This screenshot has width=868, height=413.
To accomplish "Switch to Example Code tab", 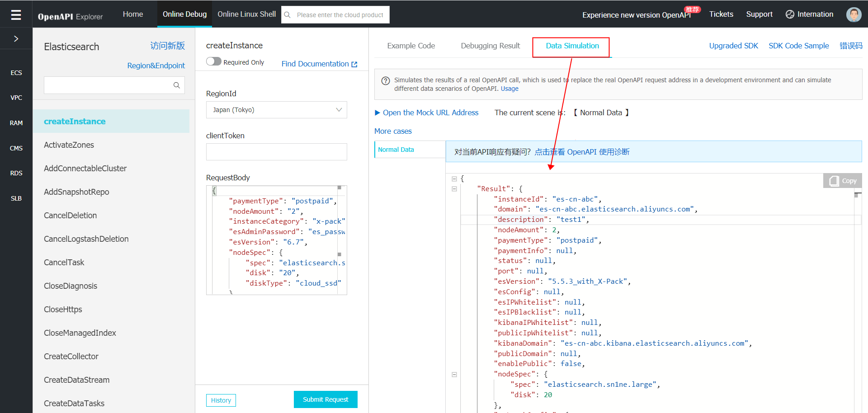I will tap(411, 46).
